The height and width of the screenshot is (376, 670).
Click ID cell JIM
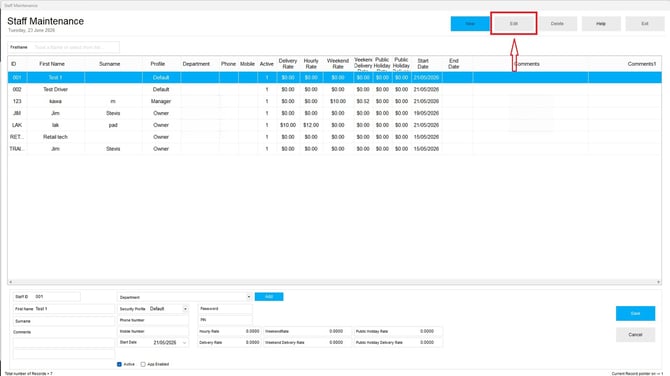point(17,113)
